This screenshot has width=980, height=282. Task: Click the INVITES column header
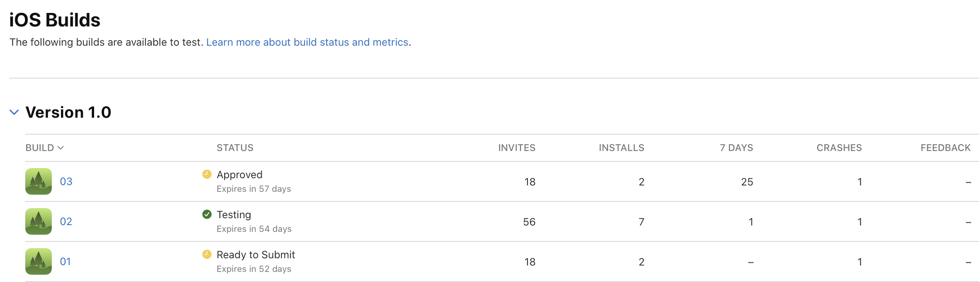pyautogui.click(x=517, y=148)
